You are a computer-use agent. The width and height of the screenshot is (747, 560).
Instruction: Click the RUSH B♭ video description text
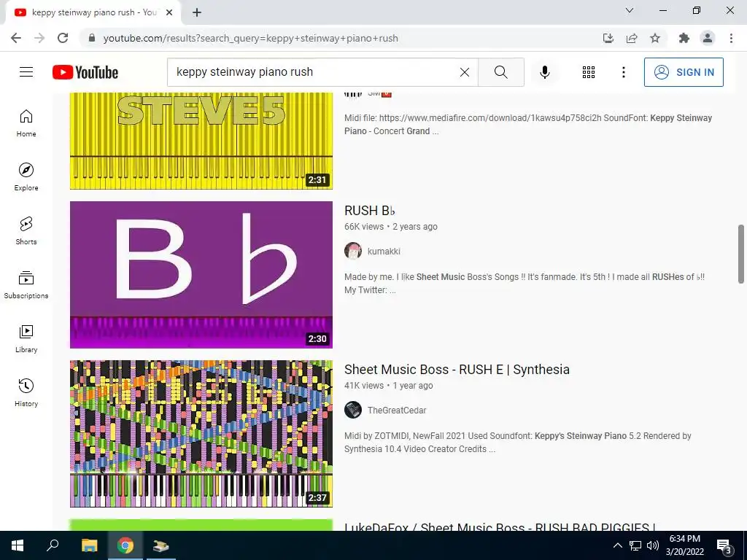(x=525, y=284)
